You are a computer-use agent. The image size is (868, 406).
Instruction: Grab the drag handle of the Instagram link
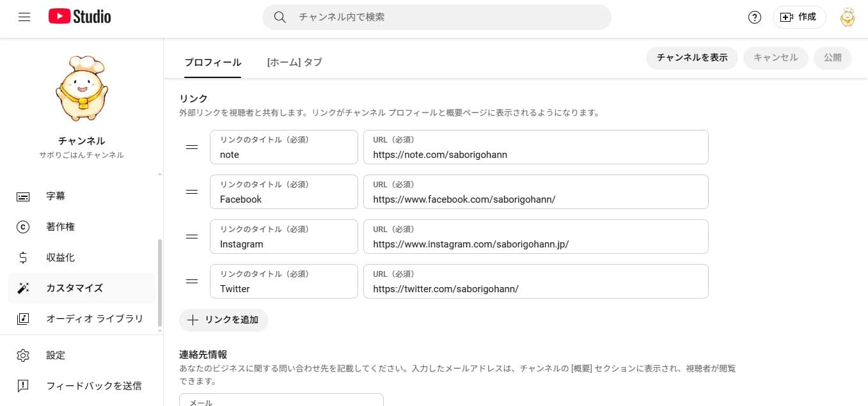[192, 237]
